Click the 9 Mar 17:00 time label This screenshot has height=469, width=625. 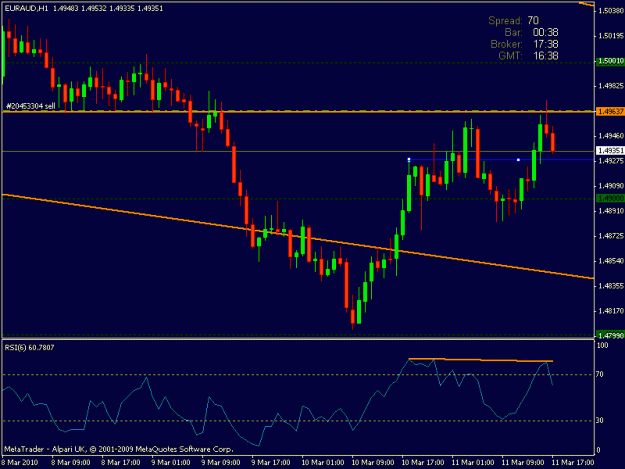pyautogui.click(x=271, y=463)
